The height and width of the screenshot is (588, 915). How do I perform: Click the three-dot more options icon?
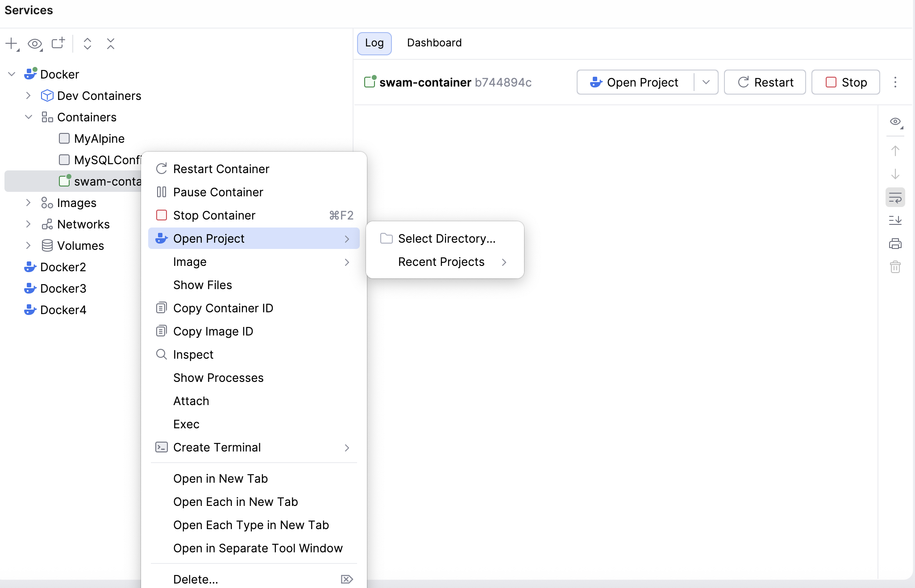895,82
